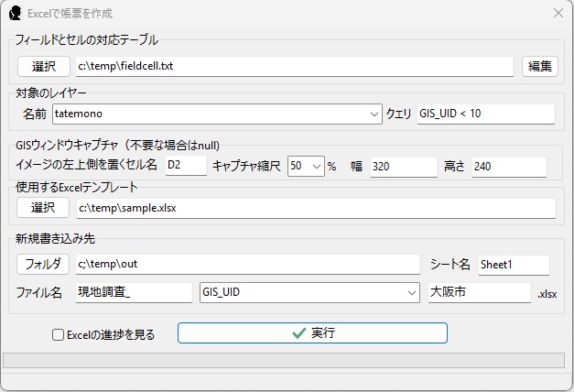574x392 pixels.
Task: Click the 実行 button with checkmark
Action: [312, 332]
